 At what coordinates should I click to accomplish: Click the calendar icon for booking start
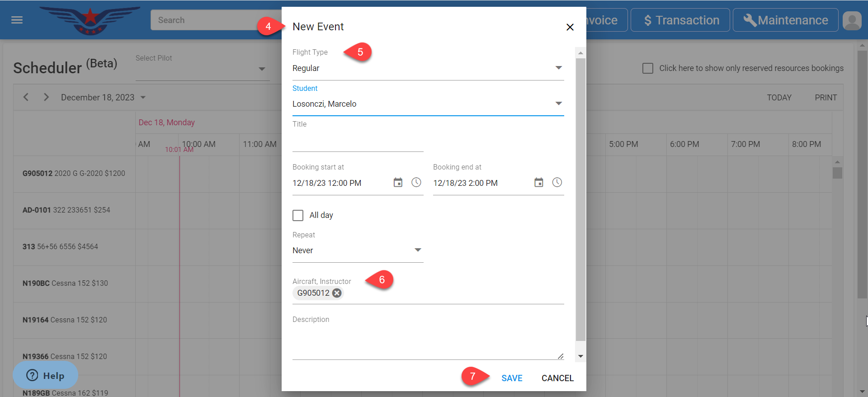click(x=398, y=183)
